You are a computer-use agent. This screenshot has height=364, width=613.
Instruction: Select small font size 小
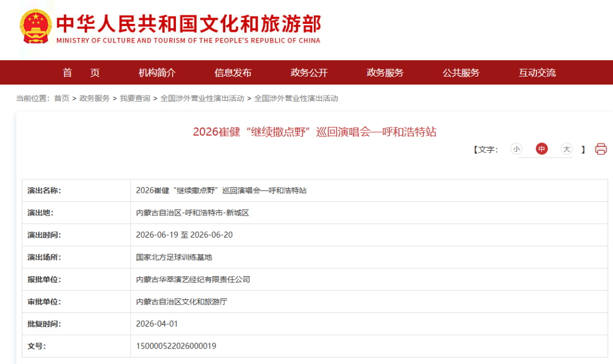click(x=516, y=149)
